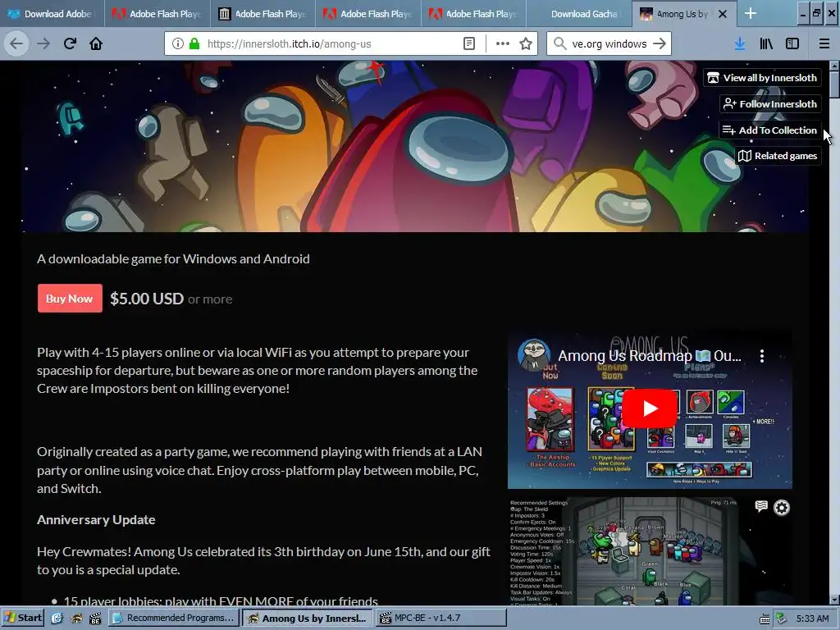The image size is (840, 630).
Task: Switch to the MPC-BE taskbar window
Action: [x=441, y=618]
